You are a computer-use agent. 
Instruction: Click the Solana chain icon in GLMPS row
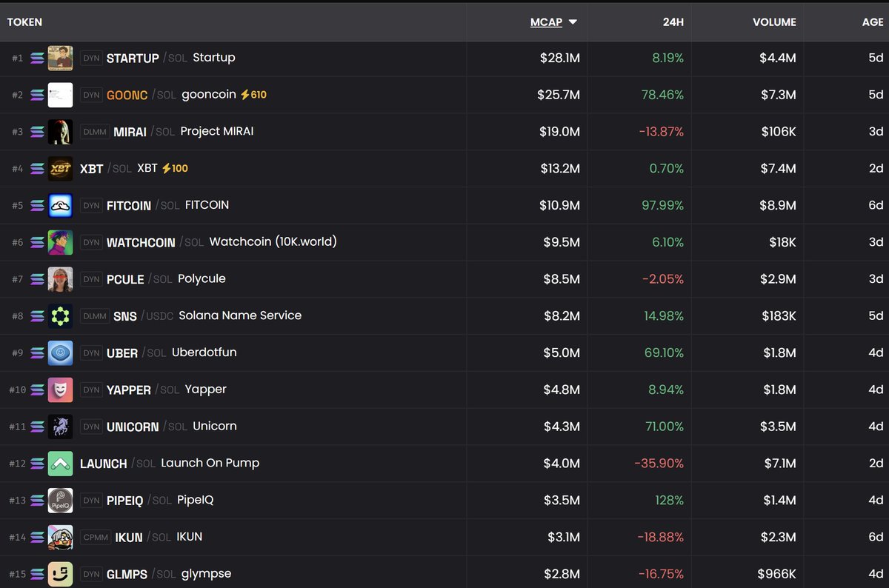[37, 574]
